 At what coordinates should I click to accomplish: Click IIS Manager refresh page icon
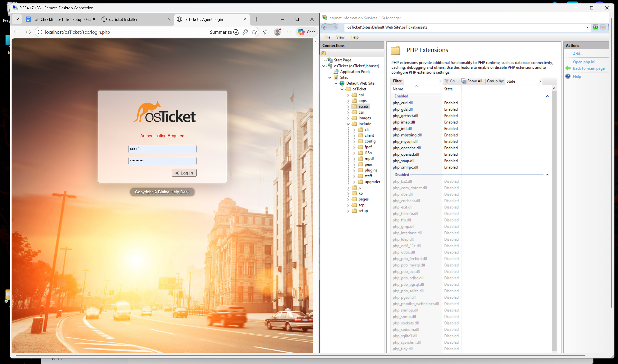(x=595, y=27)
